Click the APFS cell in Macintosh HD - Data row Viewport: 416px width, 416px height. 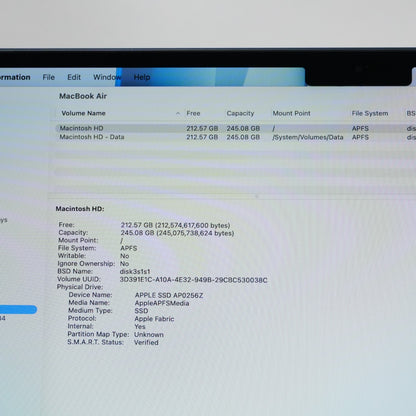click(x=360, y=137)
